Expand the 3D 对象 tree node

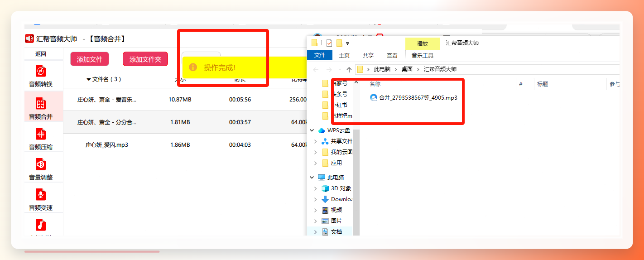(x=316, y=188)
